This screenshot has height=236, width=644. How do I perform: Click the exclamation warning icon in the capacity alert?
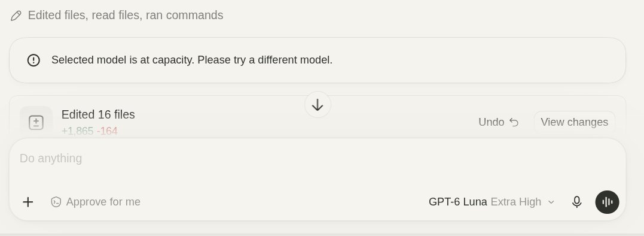[x=33, y=60]
